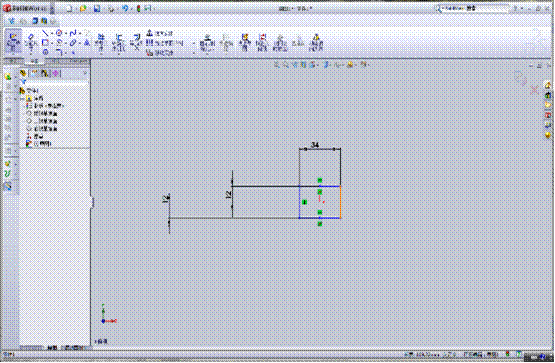The width and height of the screenshot is (555, 363).
Task: Select the Arc sketch tool
Action: tap(59, 43)
